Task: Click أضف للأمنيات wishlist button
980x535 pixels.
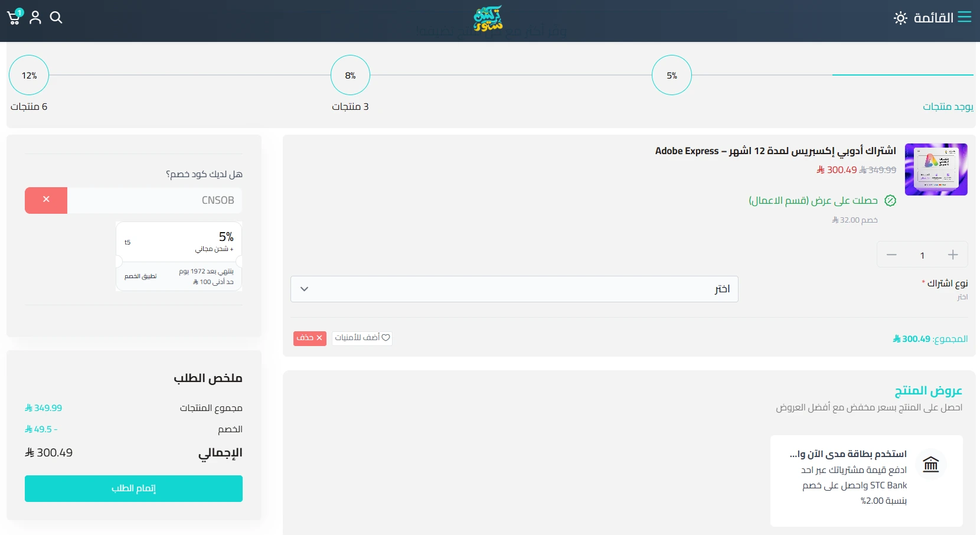Action: (x=362, y=338)
